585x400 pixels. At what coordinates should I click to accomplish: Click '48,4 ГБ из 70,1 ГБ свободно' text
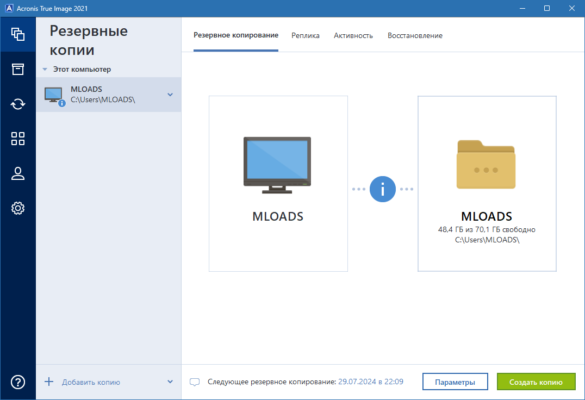coord(487,229)
